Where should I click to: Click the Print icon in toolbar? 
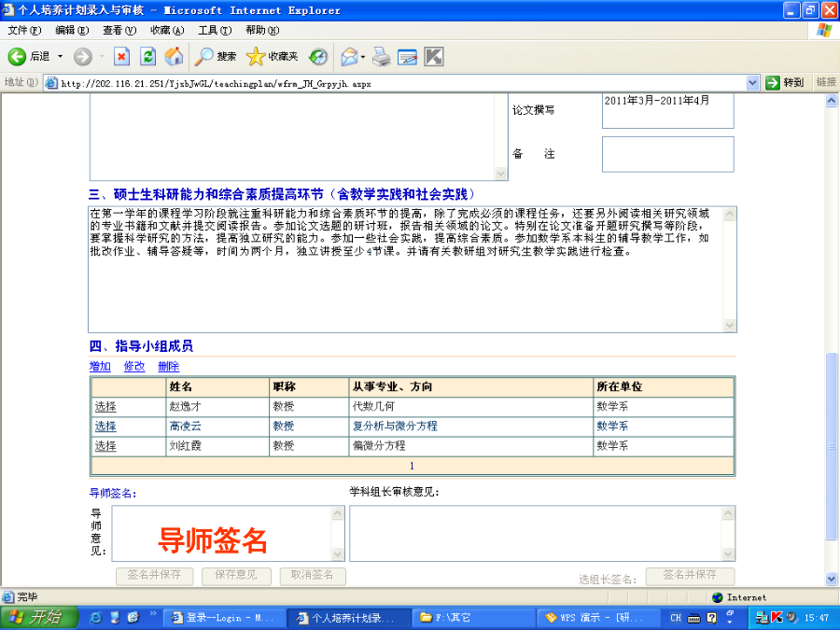pos(381,57)
